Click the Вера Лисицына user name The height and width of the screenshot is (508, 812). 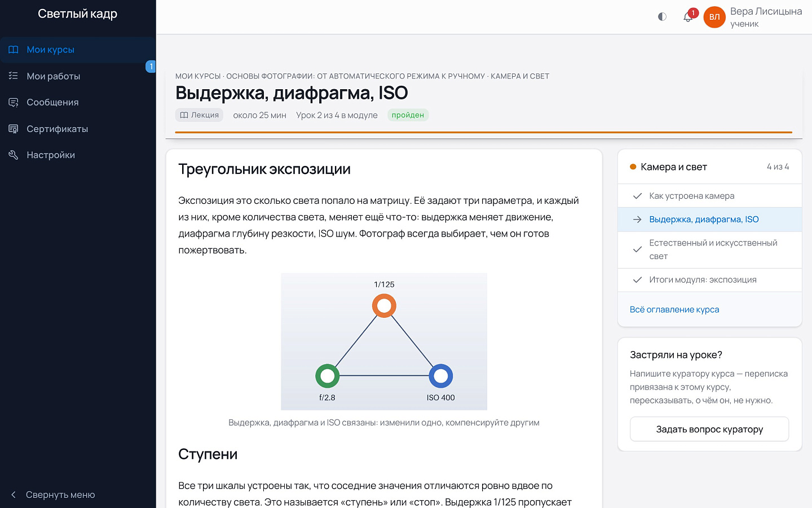766,11
